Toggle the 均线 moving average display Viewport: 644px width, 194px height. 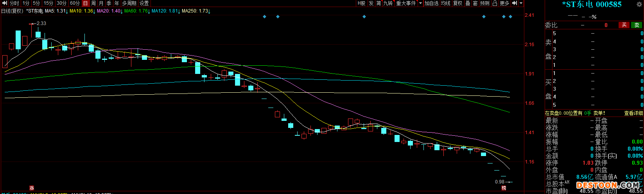[446, 3]
